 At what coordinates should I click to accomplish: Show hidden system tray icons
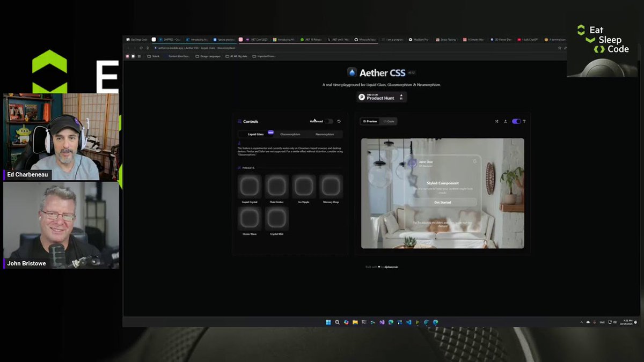coord(582,322)
